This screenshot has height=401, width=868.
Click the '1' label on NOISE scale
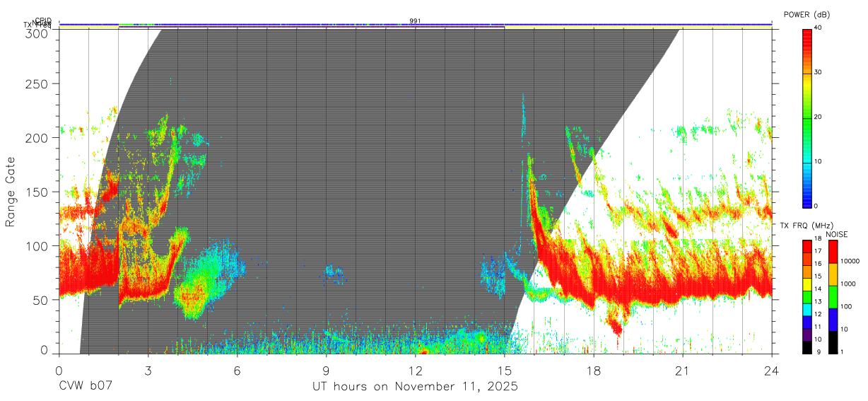click(x=841, y=351)
